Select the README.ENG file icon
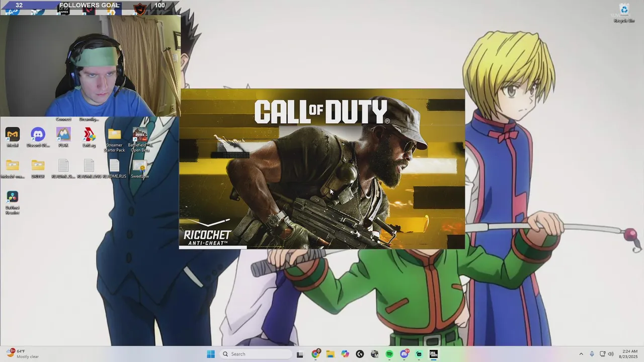The image size is (644, 362). pyautogui.click(x=89, y=169)
